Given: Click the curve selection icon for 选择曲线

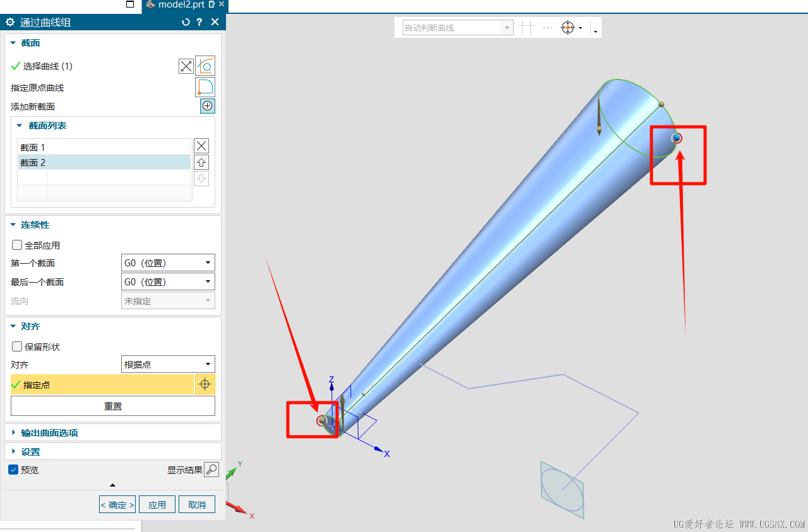Looking at the screenshot, I should 205,66.
